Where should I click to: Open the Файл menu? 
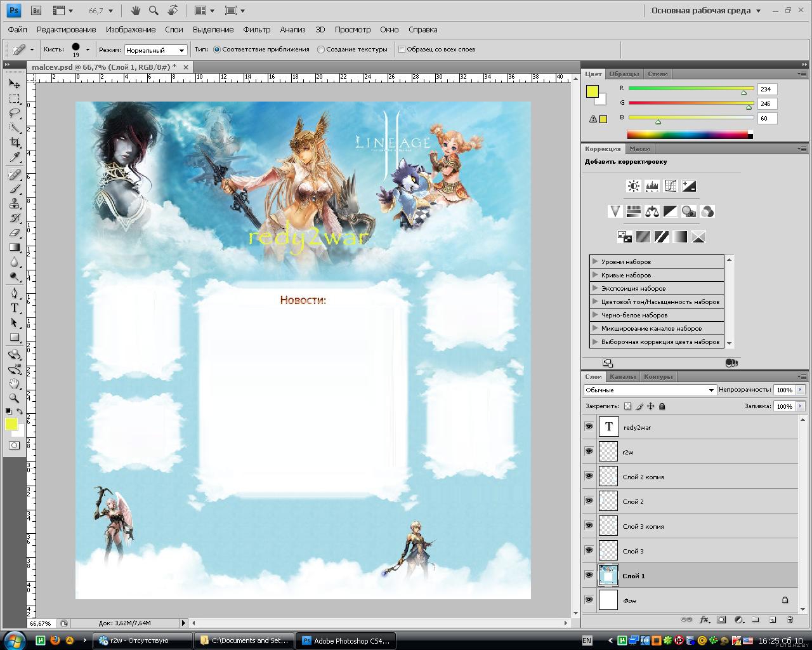tap(18, 30)
